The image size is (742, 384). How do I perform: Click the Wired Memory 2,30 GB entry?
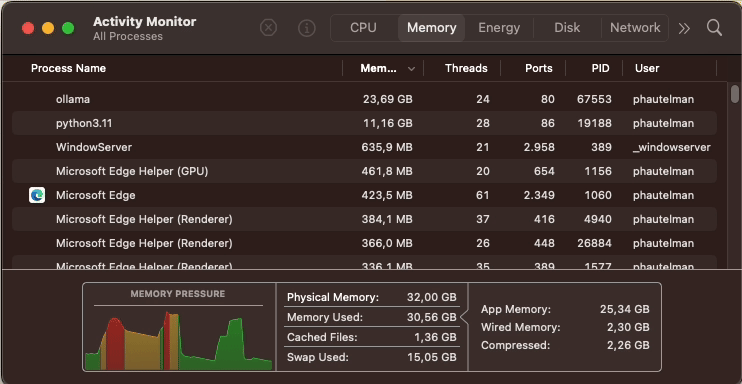[565, 327]
